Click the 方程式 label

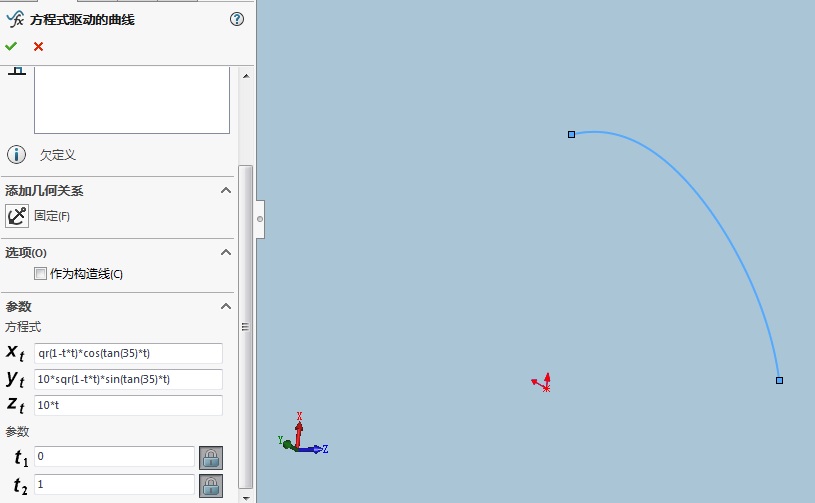[23, 327]
